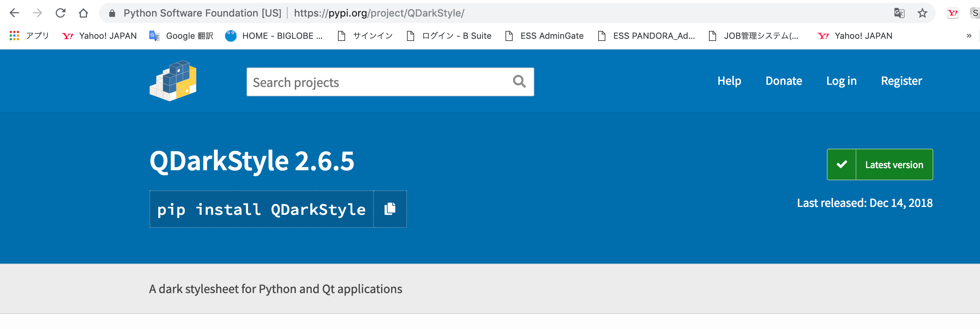Open the Google 翻訳 bookmark
Image resolution: width=980 pixels, height=329 pixels.
point(181,36)
